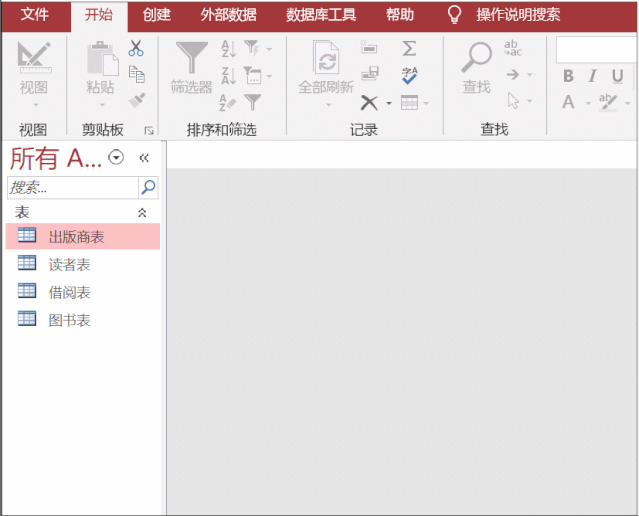The width and height of the screenshot is (639, 516).
Task: Click the ascending A-Z sort icon
Action: [228, 48]
